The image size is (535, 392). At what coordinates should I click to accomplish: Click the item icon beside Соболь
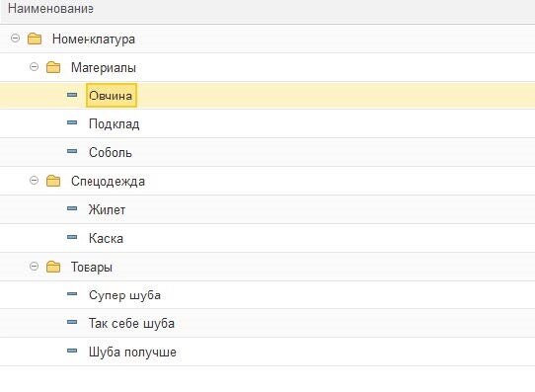click(x=72, y=151)
